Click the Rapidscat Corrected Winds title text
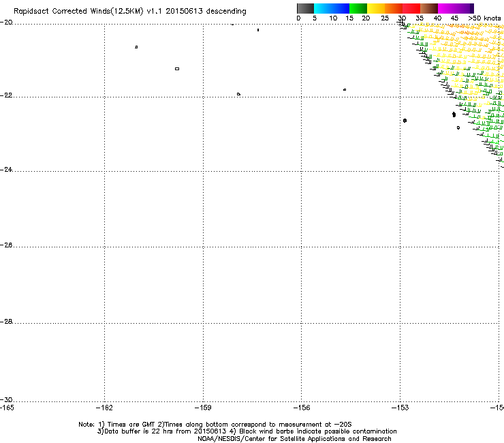The image size is (504, 443). tap(130, 12)
